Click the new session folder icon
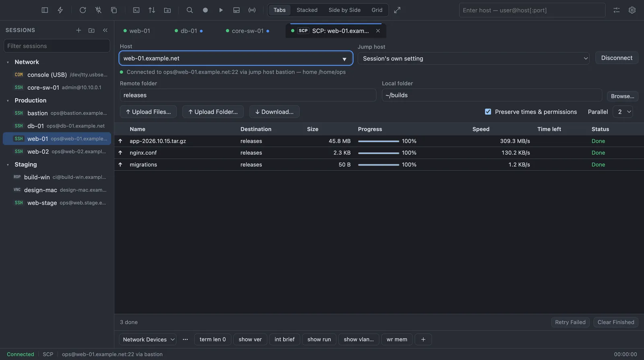644x360 pixels. tap(91, 30)
